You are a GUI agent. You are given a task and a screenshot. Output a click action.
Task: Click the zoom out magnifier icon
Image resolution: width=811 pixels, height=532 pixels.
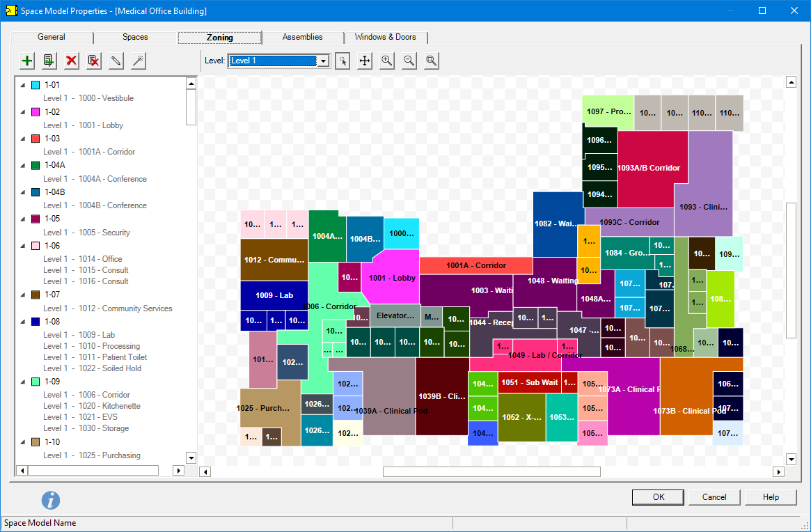point(409,61)
